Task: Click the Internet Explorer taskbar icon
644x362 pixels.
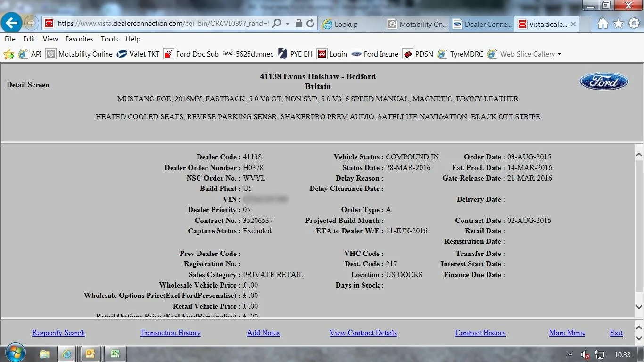Action: pyautogui.click(x=67, y=354)
